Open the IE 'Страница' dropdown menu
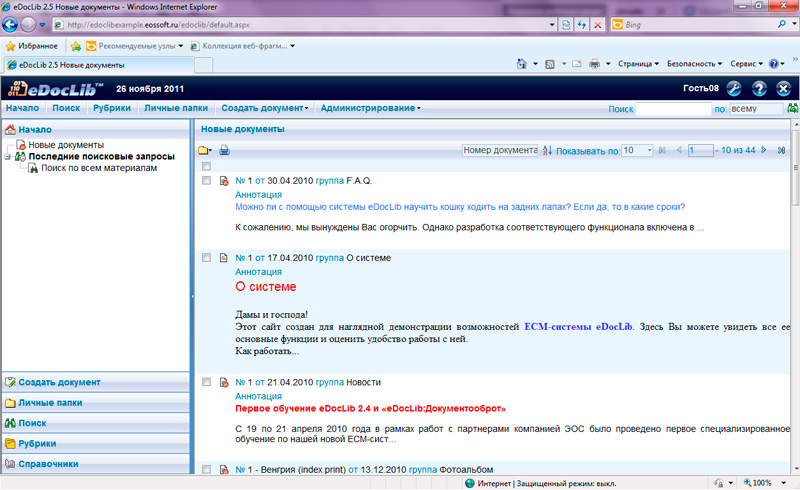Screen dimensions: 800x490 tap(638, 64)
